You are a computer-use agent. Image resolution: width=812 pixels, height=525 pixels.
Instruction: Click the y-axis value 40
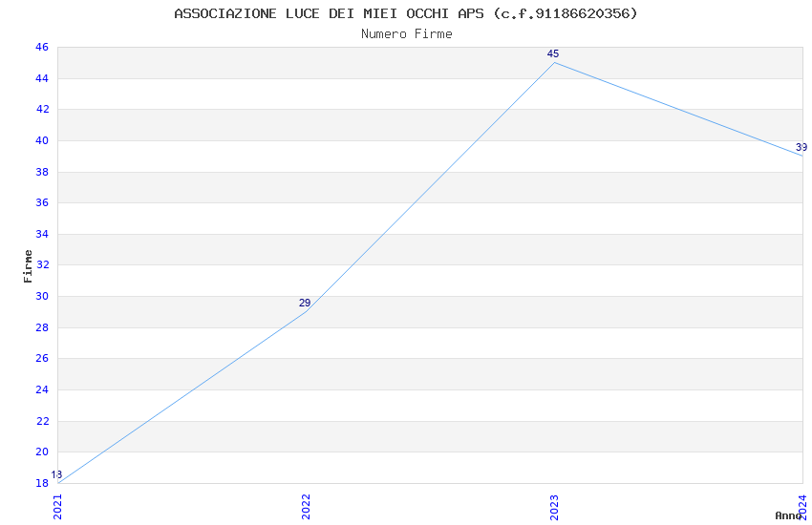pyautogui.click(x=42, y=140)
